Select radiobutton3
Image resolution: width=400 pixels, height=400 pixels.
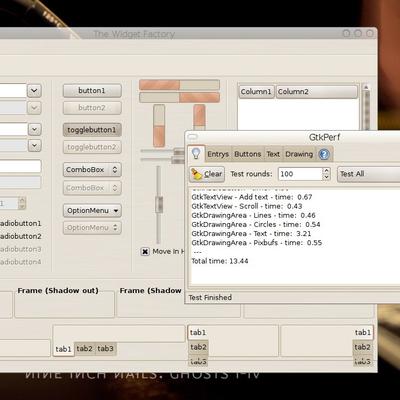click(x=20, y=249)
